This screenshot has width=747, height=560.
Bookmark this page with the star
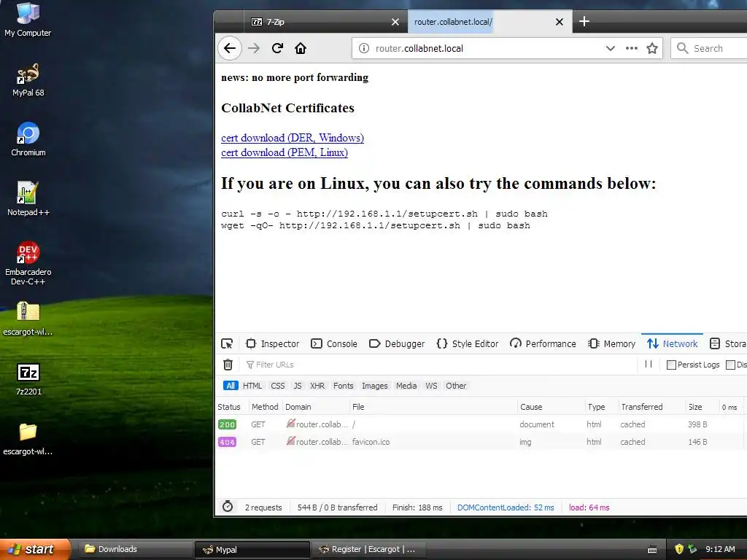click(x=652, y=48)
